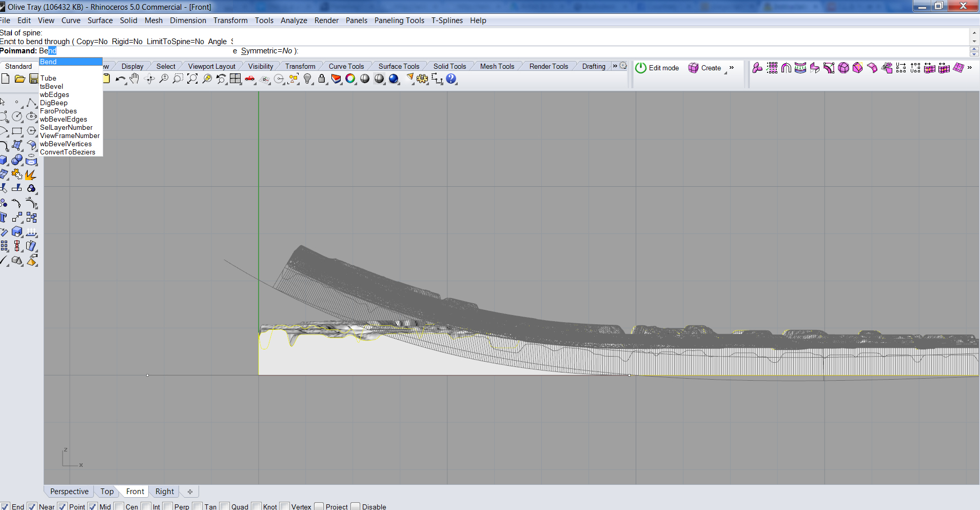The width and height of the screenshot is (980, 510).
Task: Open the Create button flyout arrow
Action: pyautogui.click(x=726, y=73)
